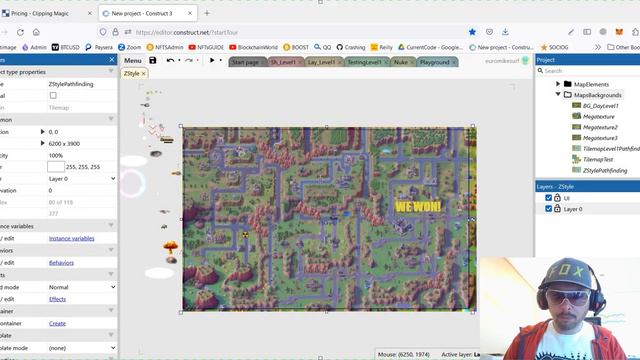Switch to the Playground tab
Image resolution: width=640 pixels, height=360 pixels.
[435, 62]
